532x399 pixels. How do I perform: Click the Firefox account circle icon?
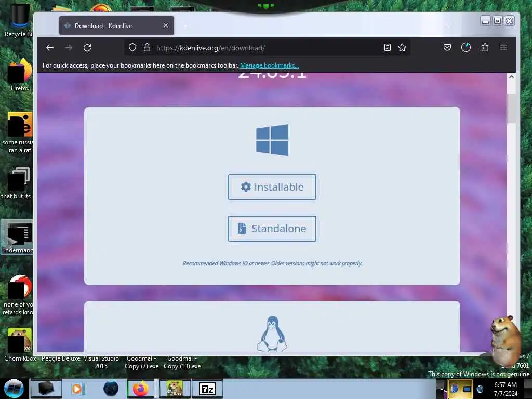466,47
